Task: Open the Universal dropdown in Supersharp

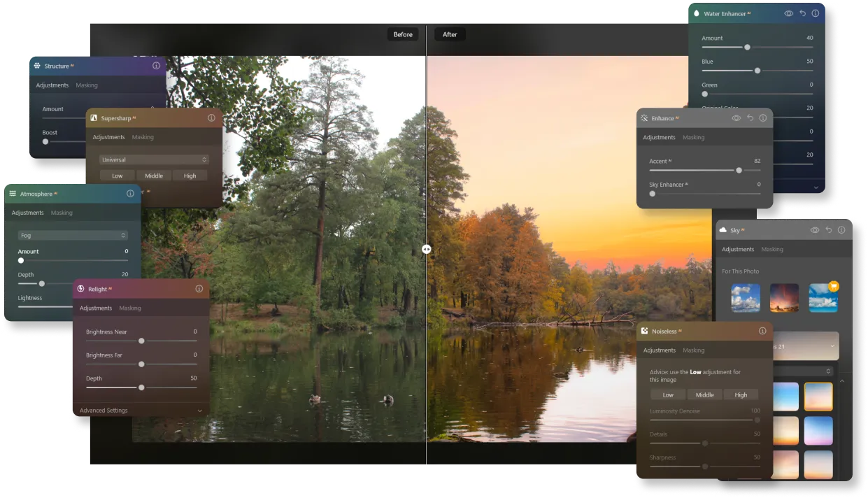Action: tap(154, 159)
